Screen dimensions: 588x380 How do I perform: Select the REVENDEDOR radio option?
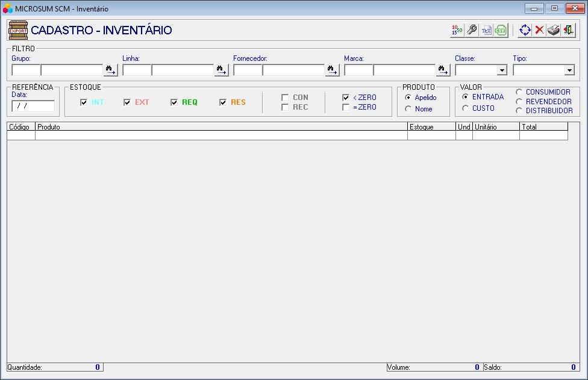519,102
